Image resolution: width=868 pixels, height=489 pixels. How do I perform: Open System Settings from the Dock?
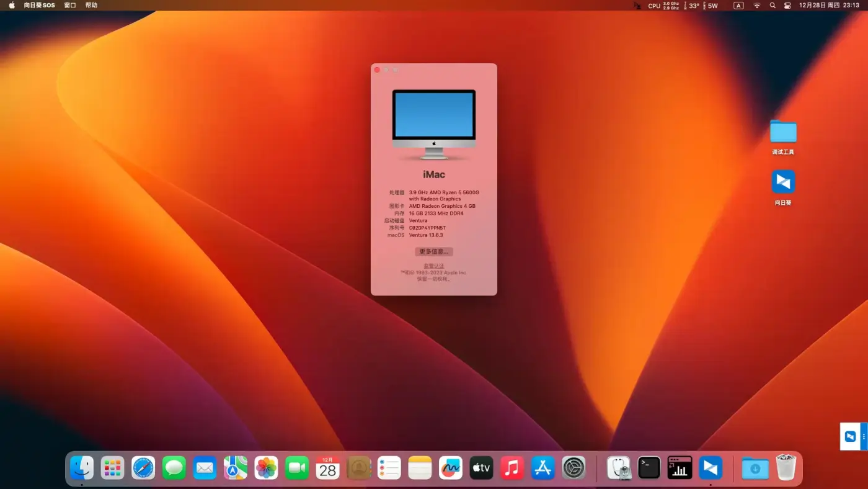(x=573, y=468)
